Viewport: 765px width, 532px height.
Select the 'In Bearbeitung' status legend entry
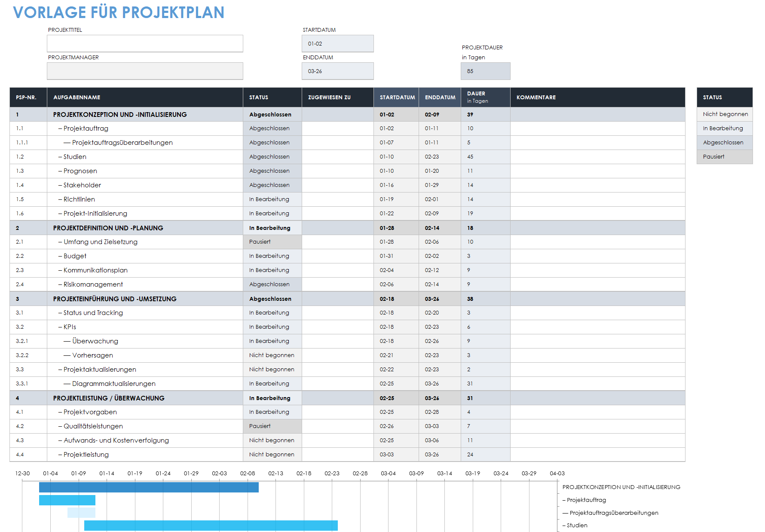click(725, 128)
